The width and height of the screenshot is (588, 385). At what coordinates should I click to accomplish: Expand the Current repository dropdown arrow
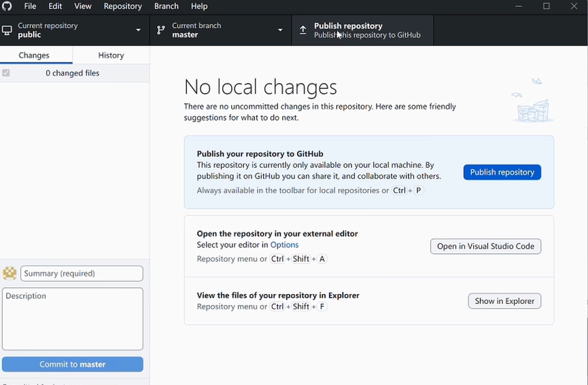click(139, 30)
